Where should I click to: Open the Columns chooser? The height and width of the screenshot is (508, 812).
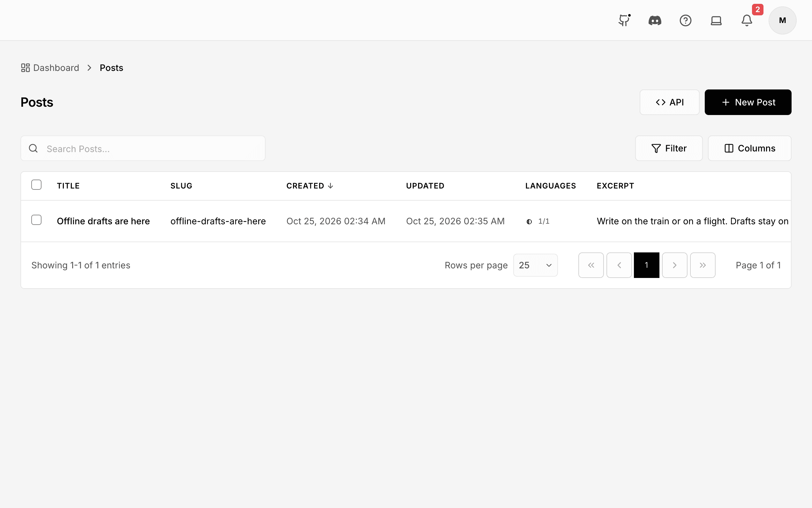click(749, 148)
